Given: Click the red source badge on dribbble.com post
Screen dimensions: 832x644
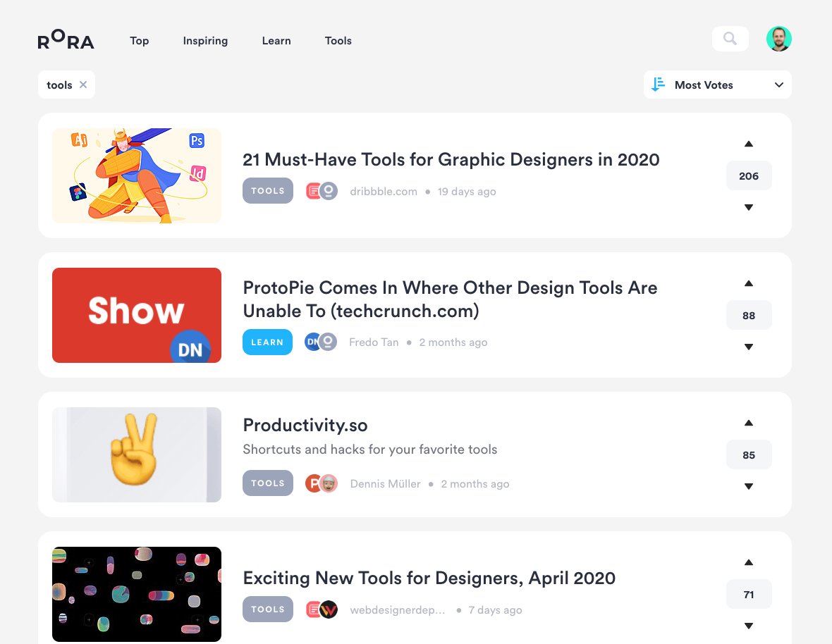Looking at the screenshot, I should (x=315, y=190).
